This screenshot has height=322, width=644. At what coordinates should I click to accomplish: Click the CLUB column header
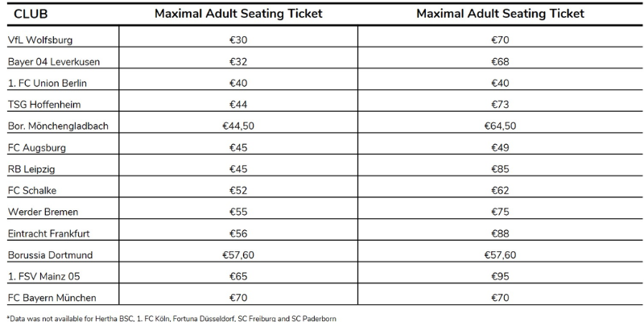31,14
